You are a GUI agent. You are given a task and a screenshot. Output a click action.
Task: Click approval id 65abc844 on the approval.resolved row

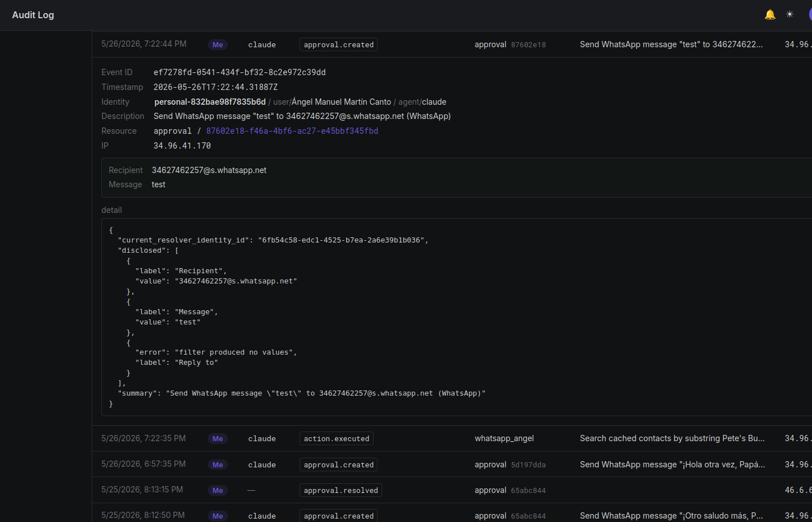click(x=528, y=490)
